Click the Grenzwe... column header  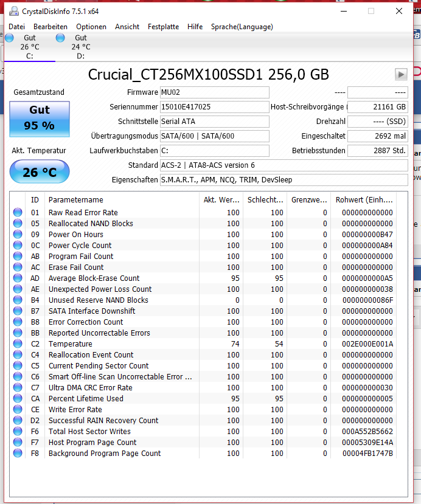click(x=309, y=200)
